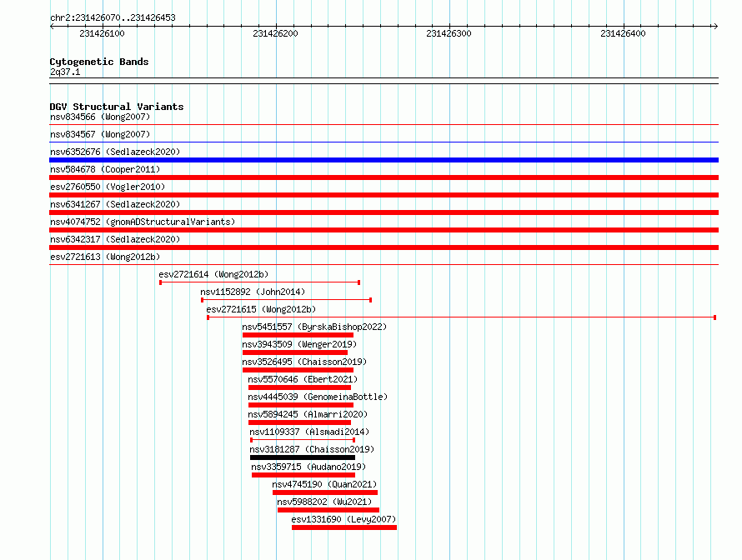This screenshot has height=560, width=742.
Task: Click the red bar under nsv5988202
Action: click(328, 510)
